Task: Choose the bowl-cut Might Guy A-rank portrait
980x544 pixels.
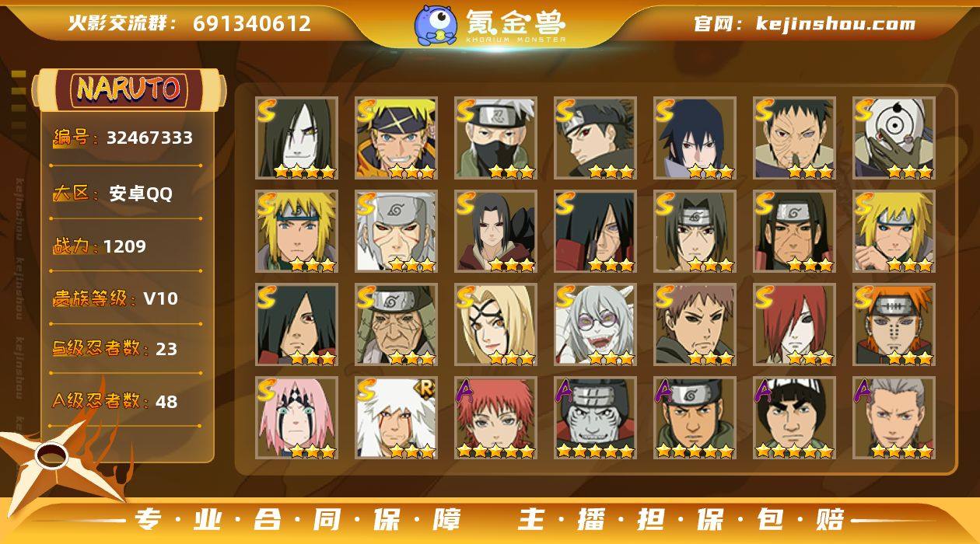Action: click(795, 418)
